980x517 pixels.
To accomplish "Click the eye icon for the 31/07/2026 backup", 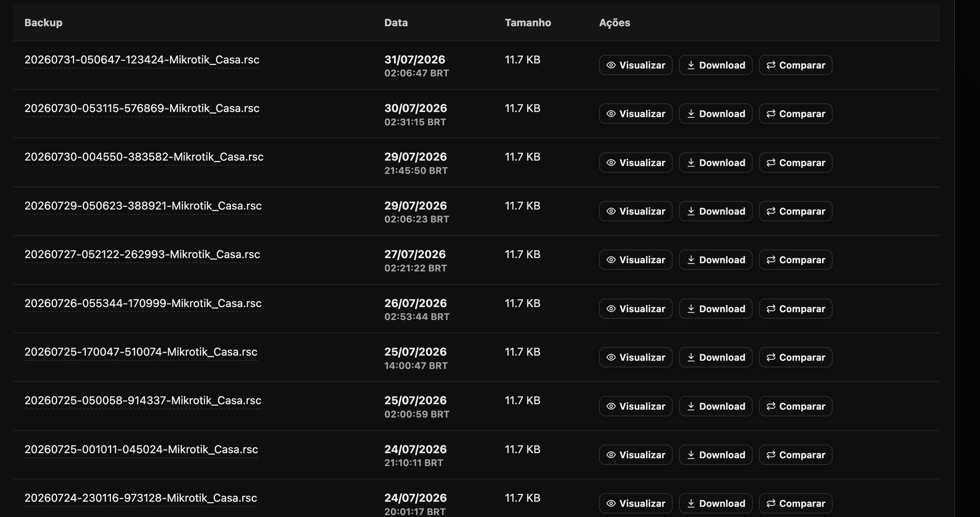I will point(611,65).
